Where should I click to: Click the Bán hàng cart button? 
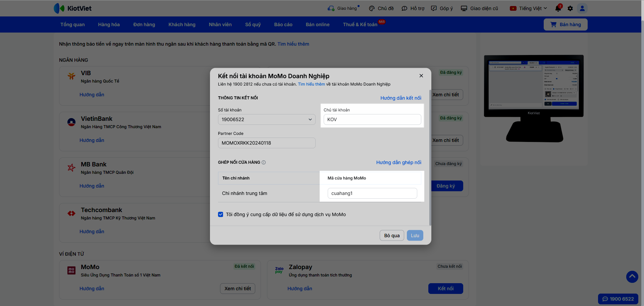click(566, 24)
